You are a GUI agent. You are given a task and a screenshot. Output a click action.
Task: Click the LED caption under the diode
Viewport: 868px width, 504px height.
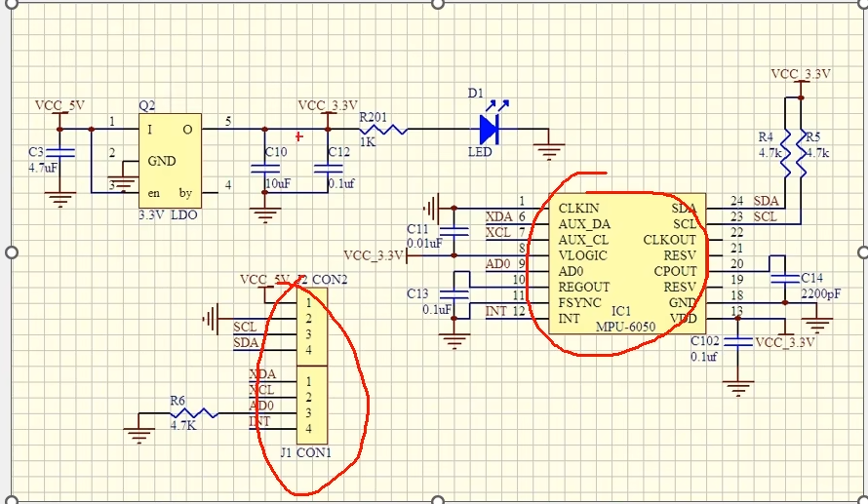480,152
